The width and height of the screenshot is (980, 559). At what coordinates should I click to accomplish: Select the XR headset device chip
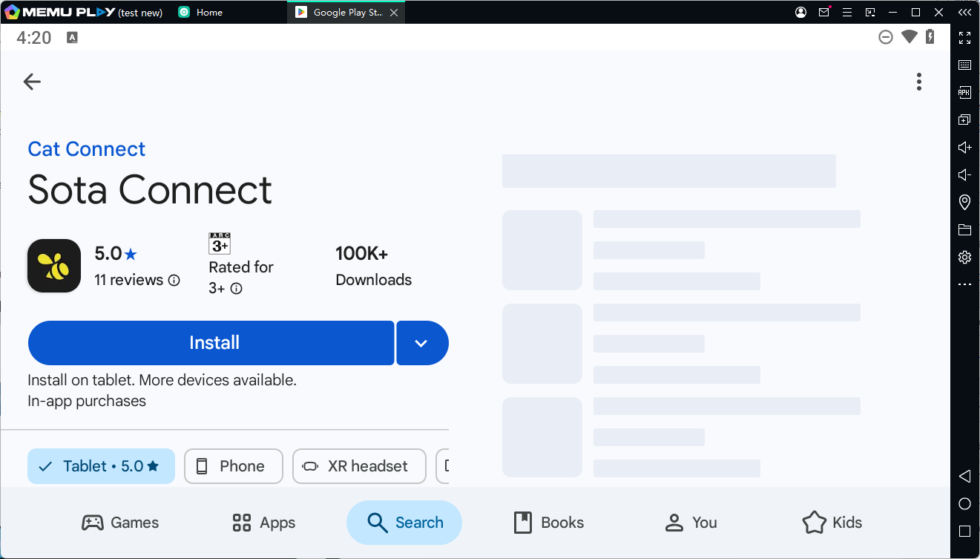359,466
